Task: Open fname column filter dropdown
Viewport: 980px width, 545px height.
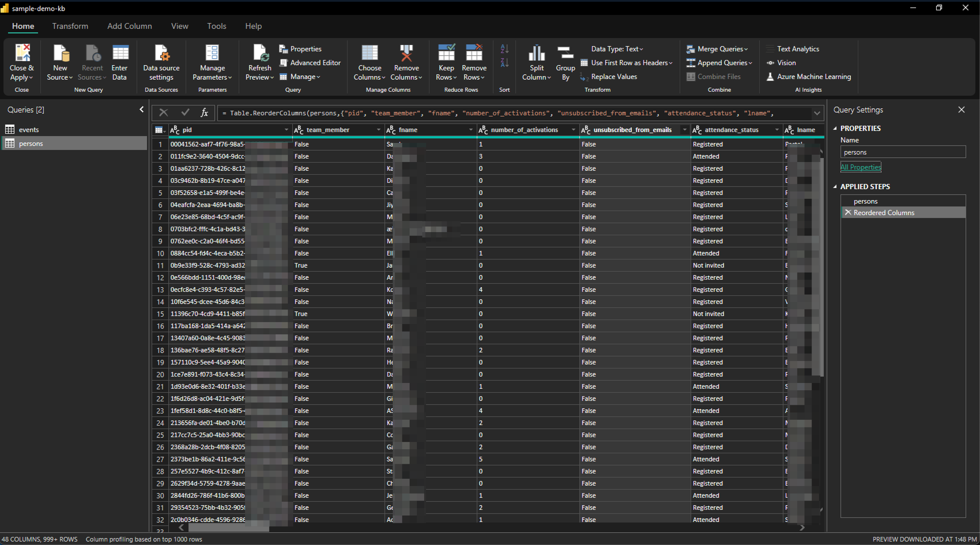Action: (470, 130)
